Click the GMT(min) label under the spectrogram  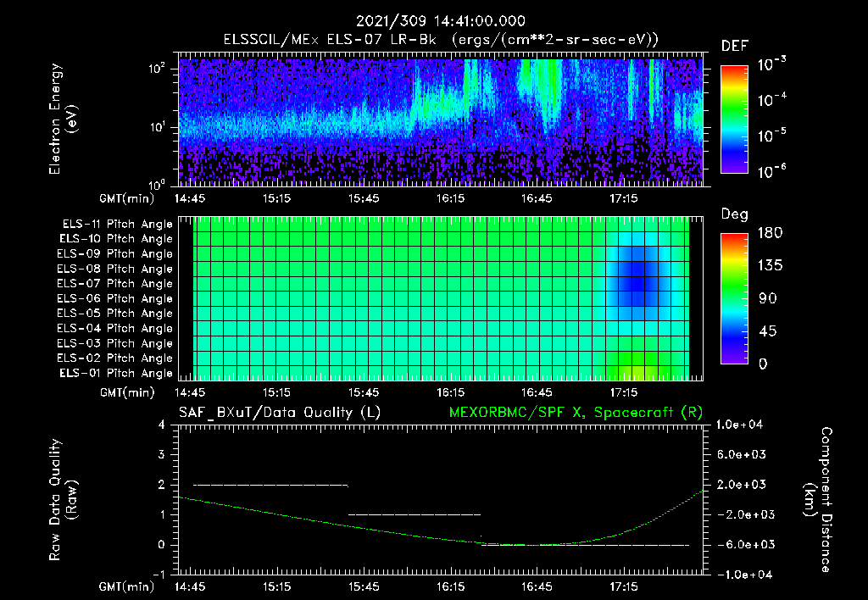pos(127,198)
